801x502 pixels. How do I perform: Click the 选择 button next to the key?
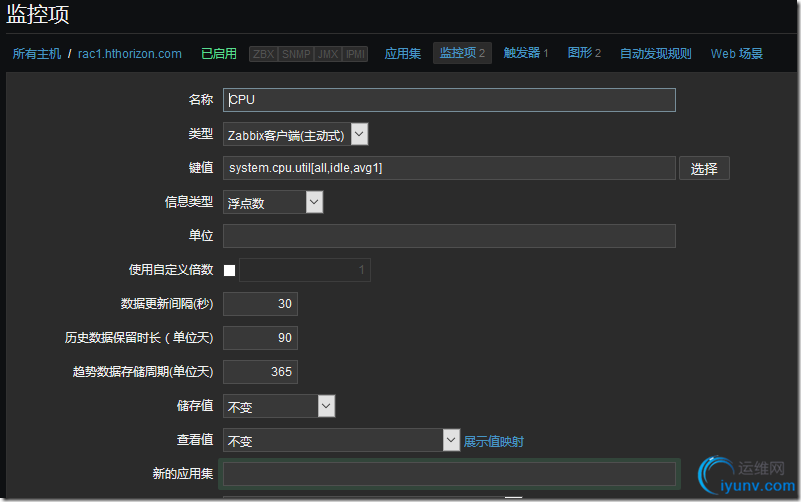[704, 168]
